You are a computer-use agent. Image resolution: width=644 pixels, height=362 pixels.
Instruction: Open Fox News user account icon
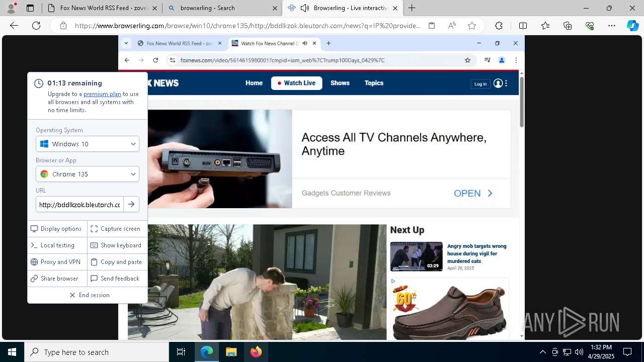pyautogui.click(x=498, y=83)
